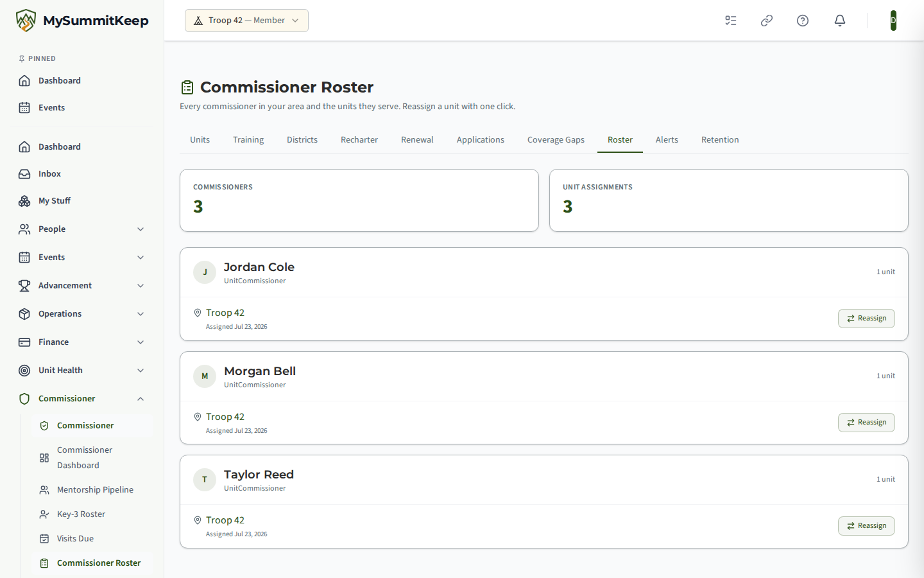Open the checklist icon in top bar
924x578 pixels.
[x=731, y=21]
